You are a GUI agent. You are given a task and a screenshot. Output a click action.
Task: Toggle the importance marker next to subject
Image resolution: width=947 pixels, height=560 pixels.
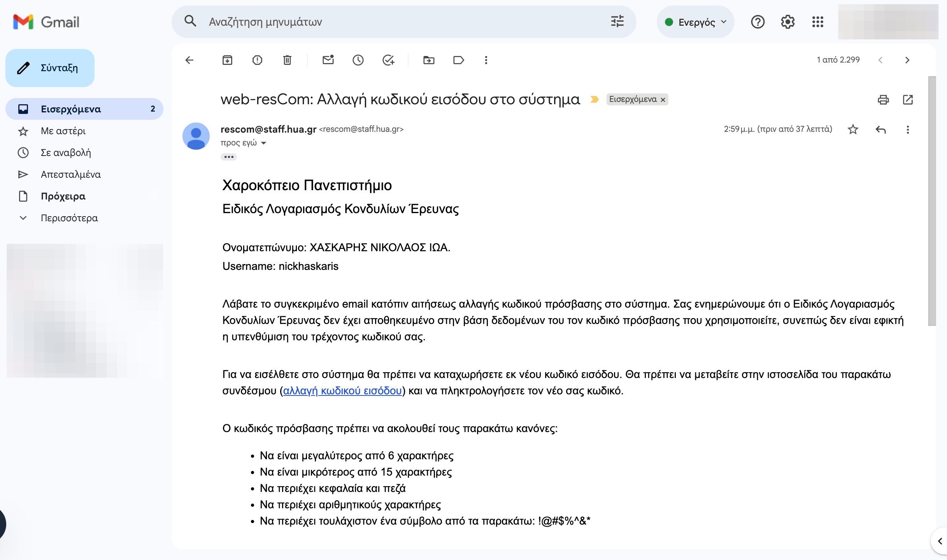point(594,100)
